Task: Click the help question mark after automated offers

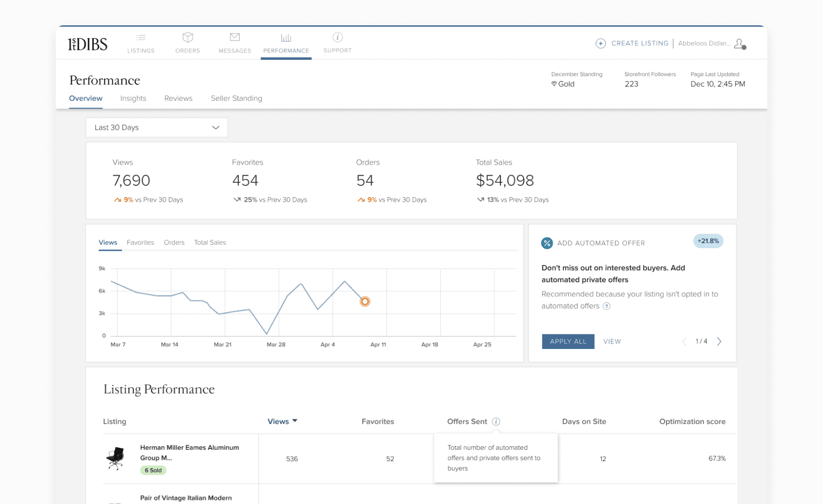Action: [607, 306]
